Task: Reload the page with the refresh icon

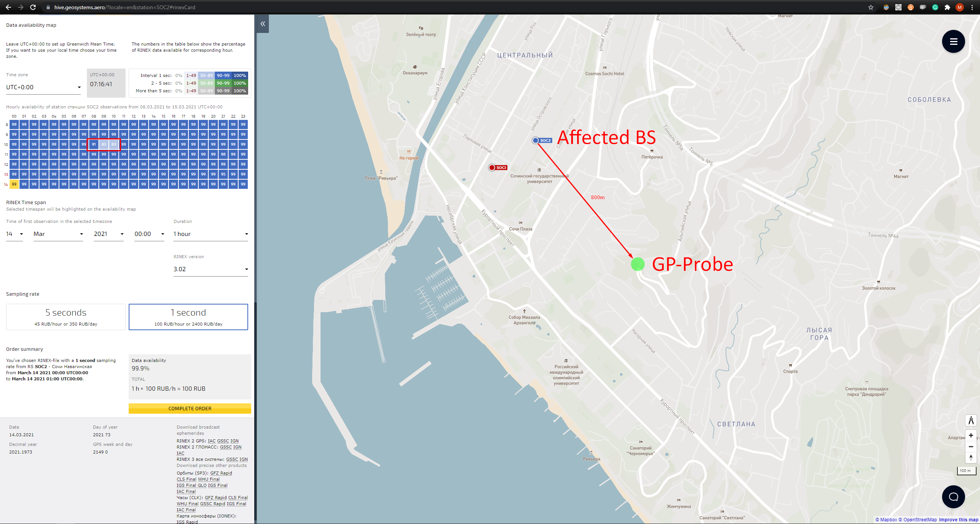Action: click(33, 7)
